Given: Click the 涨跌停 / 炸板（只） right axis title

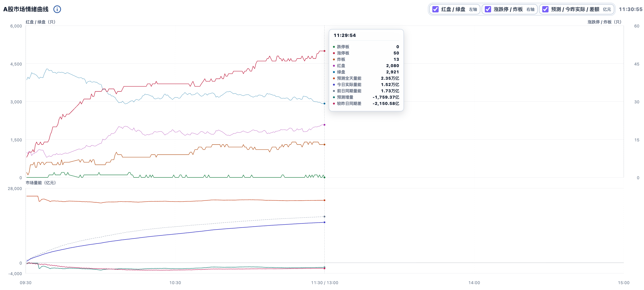Looking at the screenshot, I should tap(605, 22).
